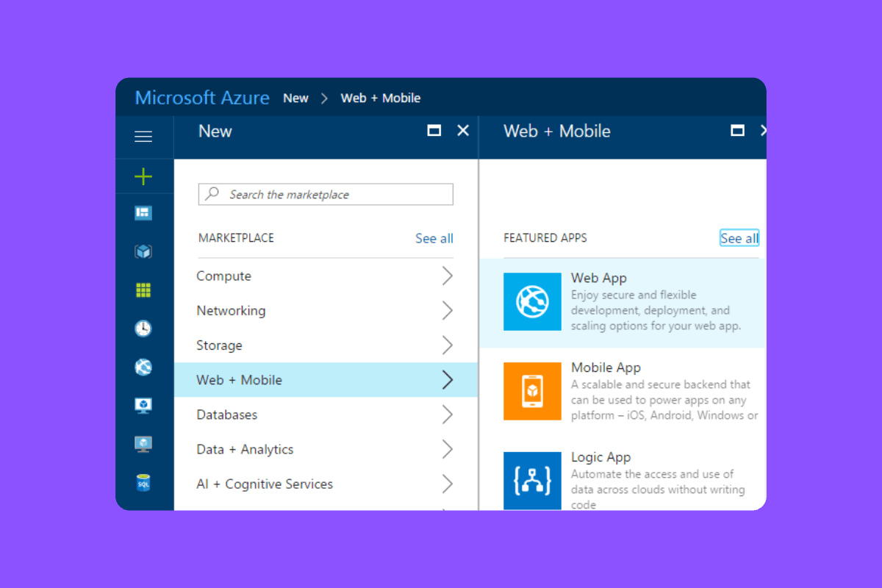
Task: Click See all for Featured Apps
Action: click(x=739, y=237)
